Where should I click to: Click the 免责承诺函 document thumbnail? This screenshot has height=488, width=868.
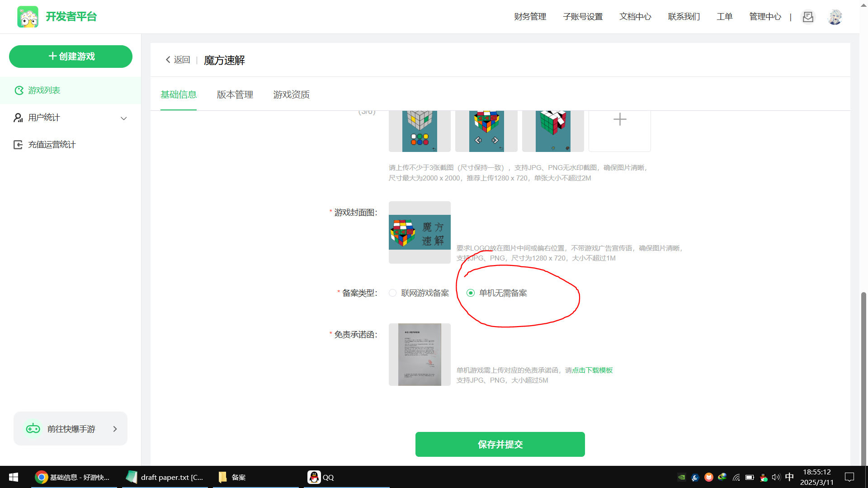420,355
